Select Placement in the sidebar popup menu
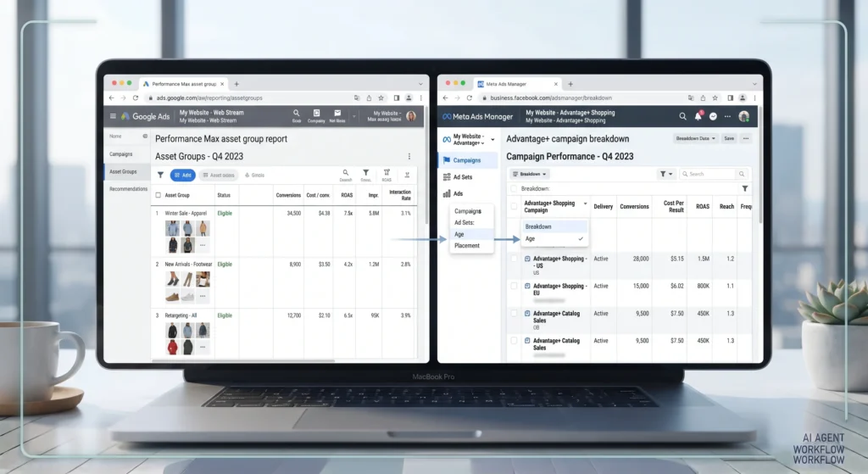The width and height of the screenshot is (868, 474). coord(467,246)
